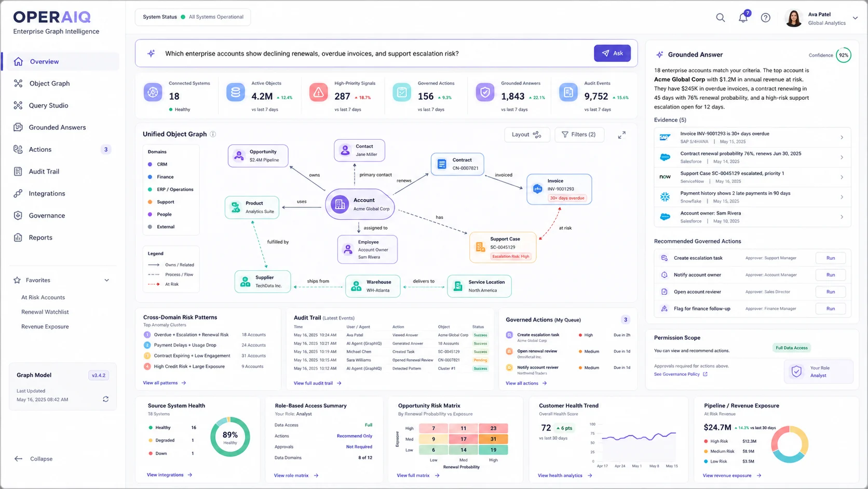Expand the graph to fullscreen
868x489 pixels.
[x=622, y=135]
